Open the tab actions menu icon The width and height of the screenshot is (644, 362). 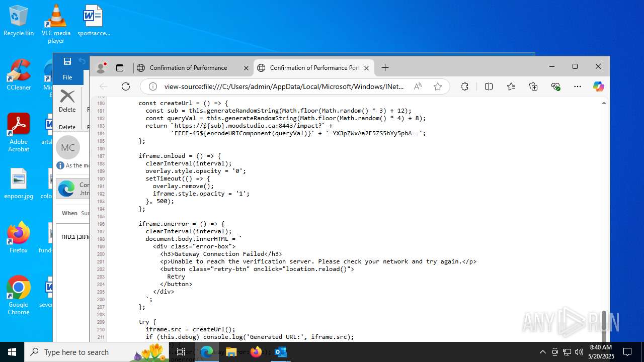(x=120, y=68)
